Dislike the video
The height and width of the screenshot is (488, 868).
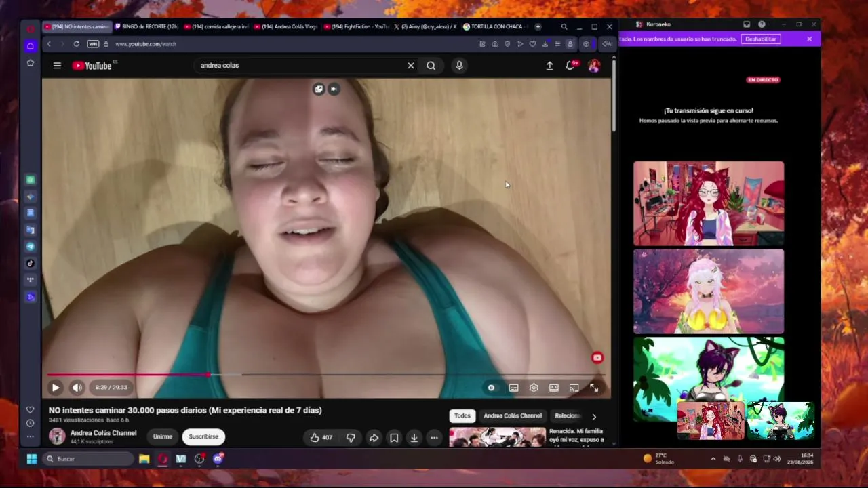click(351, 438)
